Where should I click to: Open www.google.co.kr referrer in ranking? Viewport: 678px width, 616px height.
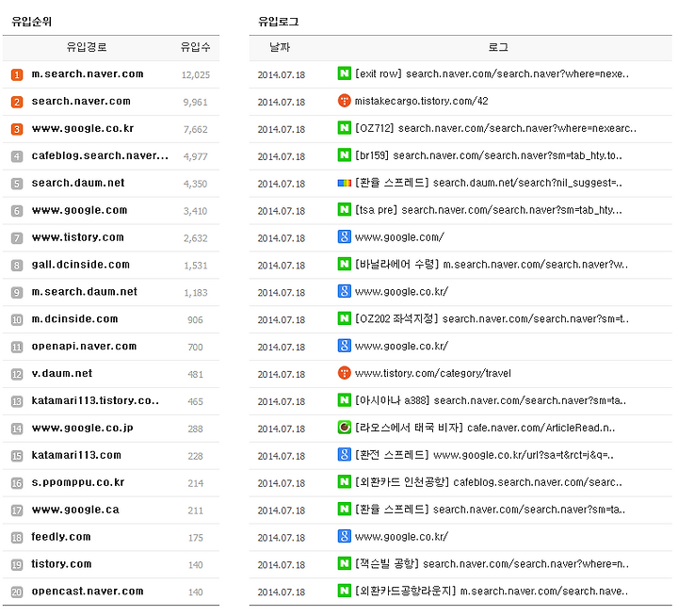[x=83, y=128]
